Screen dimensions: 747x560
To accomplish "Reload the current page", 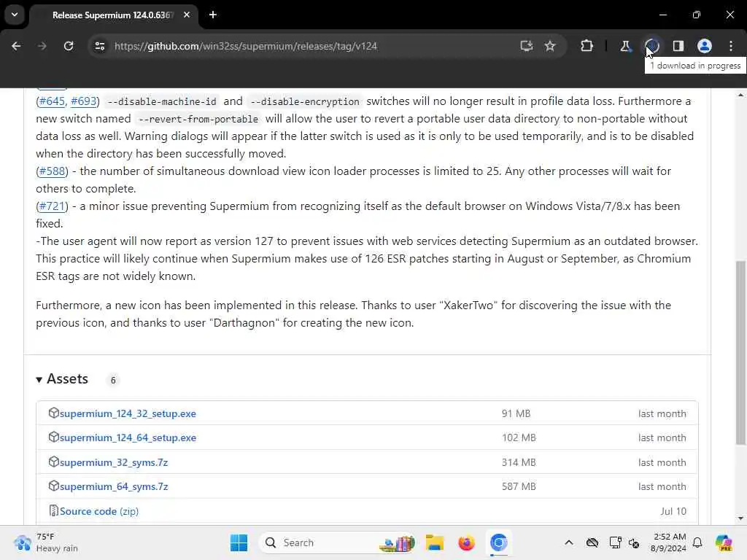I will tap(69, 46).
